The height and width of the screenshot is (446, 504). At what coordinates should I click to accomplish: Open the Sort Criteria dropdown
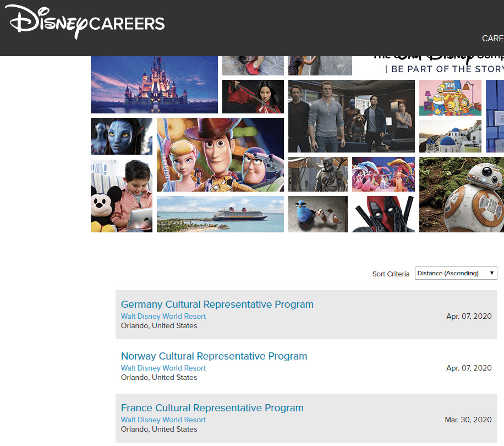click(x=456, y=273)
